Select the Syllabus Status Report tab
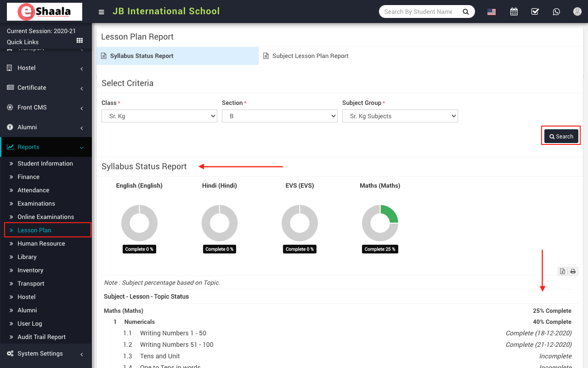This screenshot has height=368, width=588. point(141,56)
